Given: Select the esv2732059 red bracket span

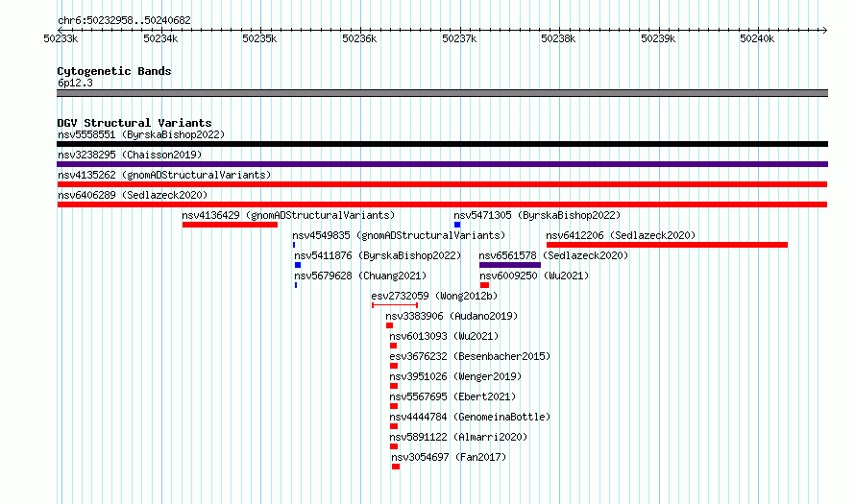Looking at the screenshot, I should [395, 305].
